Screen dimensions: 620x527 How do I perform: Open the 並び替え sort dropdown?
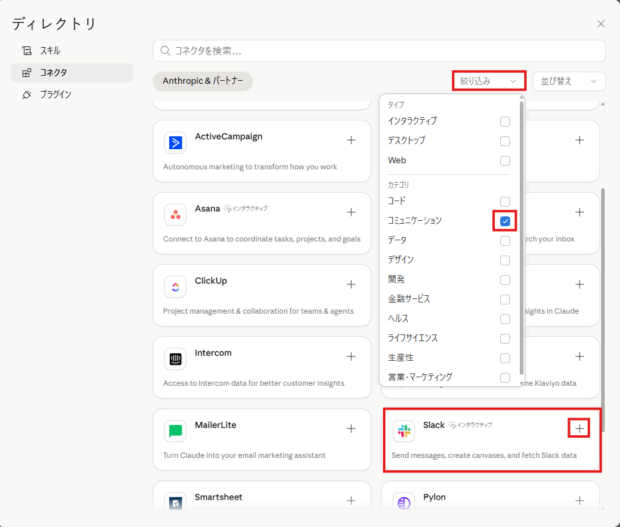[x=568, y=81]
